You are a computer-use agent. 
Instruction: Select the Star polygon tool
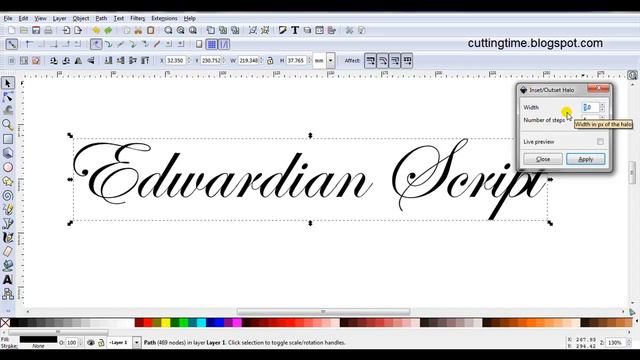8,181
